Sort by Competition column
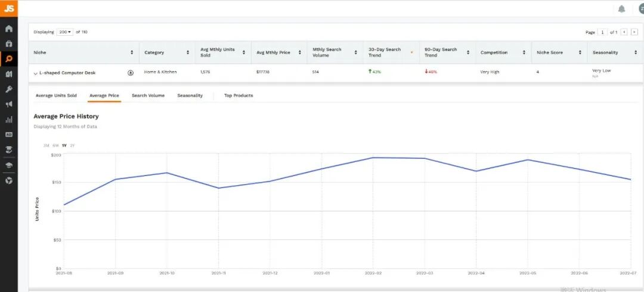 [x=524, y=52]
